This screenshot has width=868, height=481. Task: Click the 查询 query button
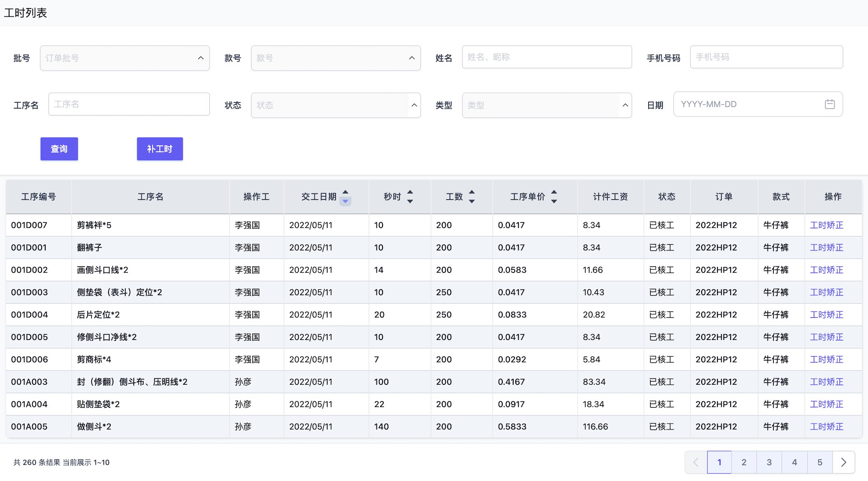tap(59, 149)
